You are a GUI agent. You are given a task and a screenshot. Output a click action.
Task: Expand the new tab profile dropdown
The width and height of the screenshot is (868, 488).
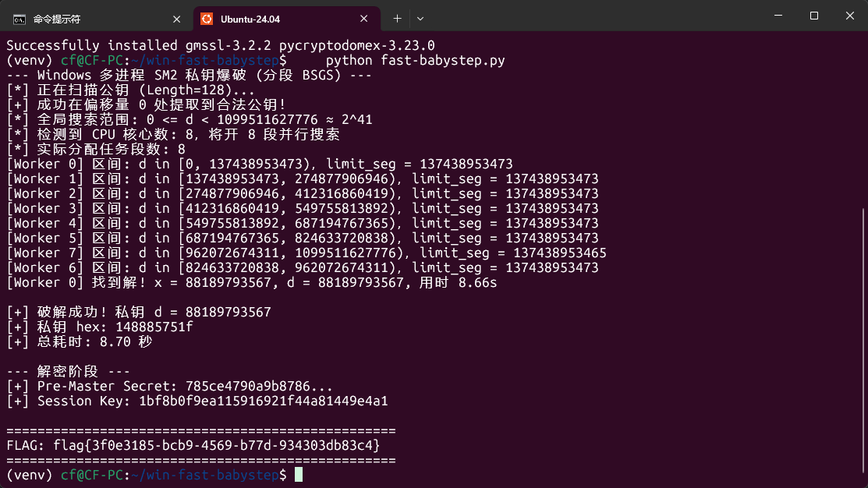420,19
